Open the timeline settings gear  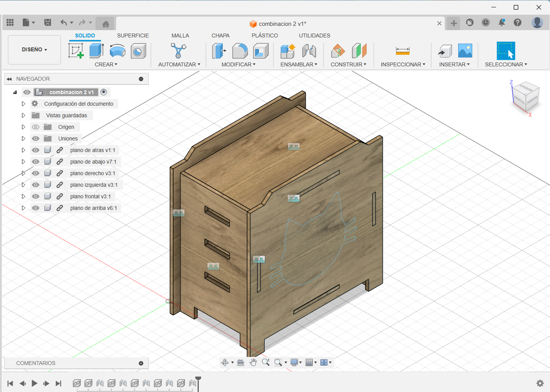point(540,383)
